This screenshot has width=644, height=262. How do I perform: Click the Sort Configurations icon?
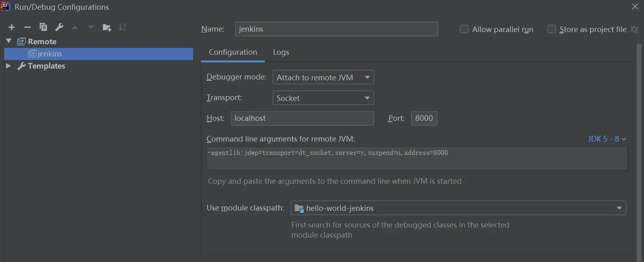pyautogui.click(x=122, y=27)
